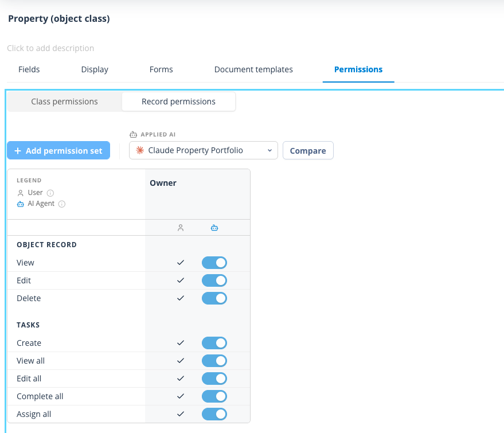Click the 'Assign all' row label
The width and height of the screenshot is (504, 433).
(34, 414)
